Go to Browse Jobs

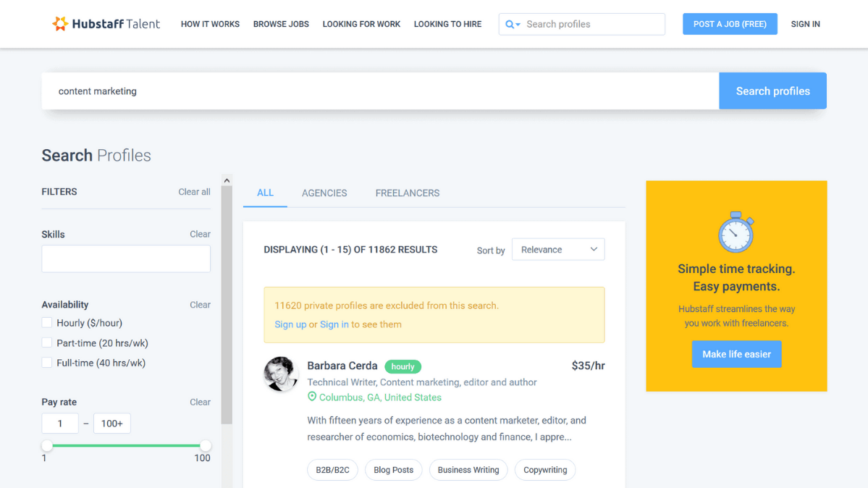pos(281,25)
